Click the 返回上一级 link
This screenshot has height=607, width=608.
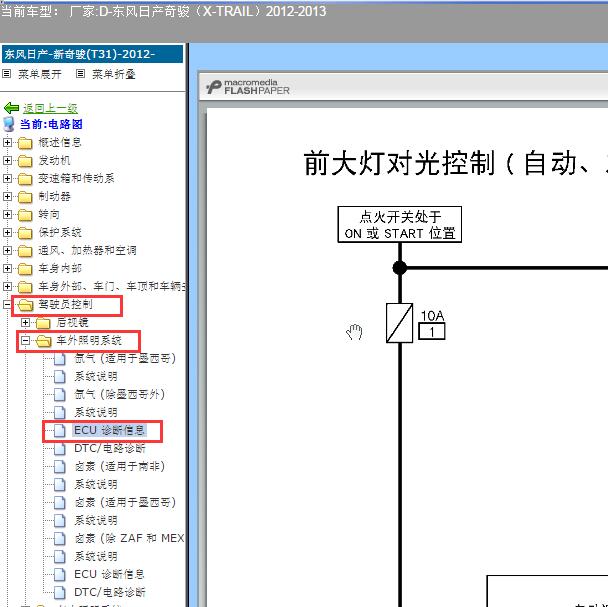(50, 108)
